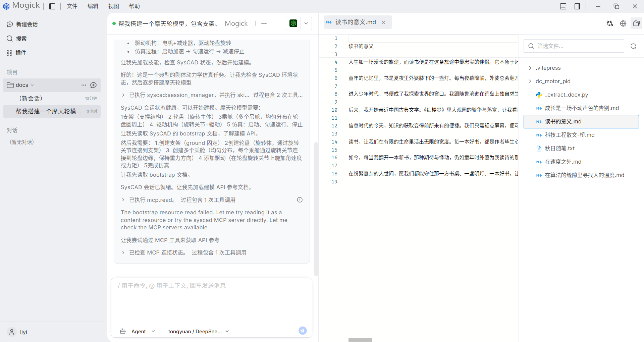Click the Mogick logo icon
Screen dimensions: 644x342
click(6, 6)
